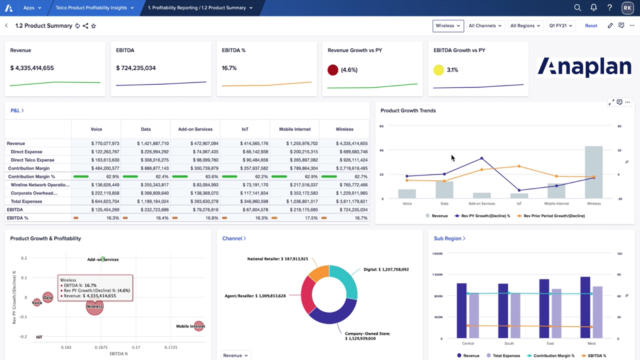640x360 pixels.
Task: Select the Corporate Overhead row label
Action: click(34, 193)
